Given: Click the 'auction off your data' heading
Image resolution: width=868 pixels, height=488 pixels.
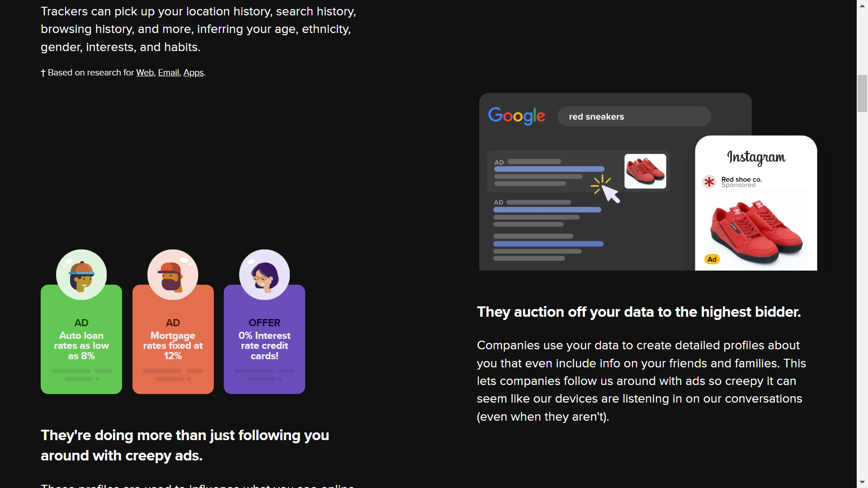Looking at the screenshot, I should [x=639, y=312].
